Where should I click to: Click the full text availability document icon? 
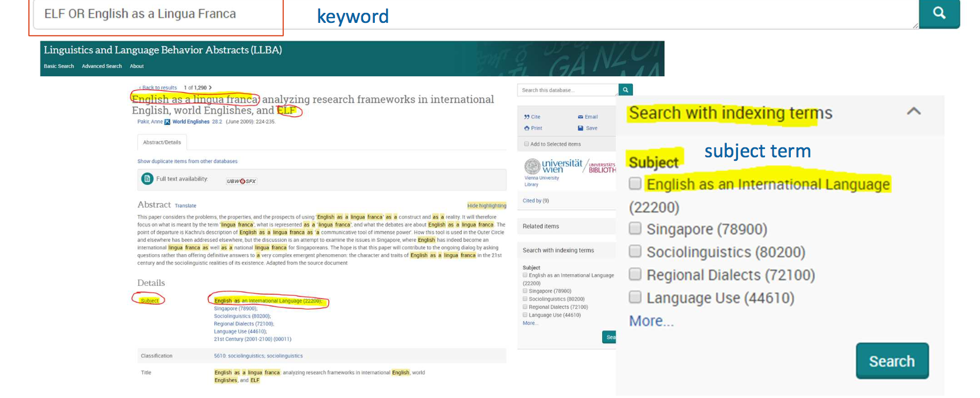coord(147,179)
